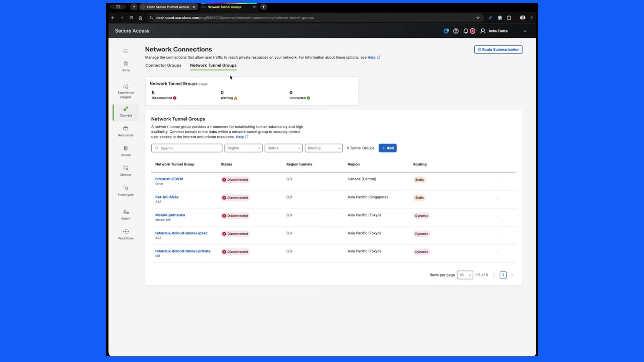Expand the Routing filter dropdown

point(324,148)
